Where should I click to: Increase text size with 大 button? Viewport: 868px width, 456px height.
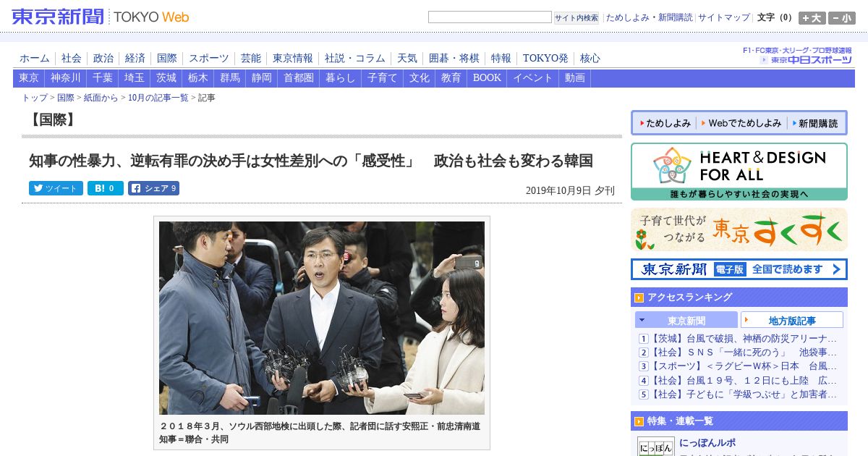pos(812,18)
